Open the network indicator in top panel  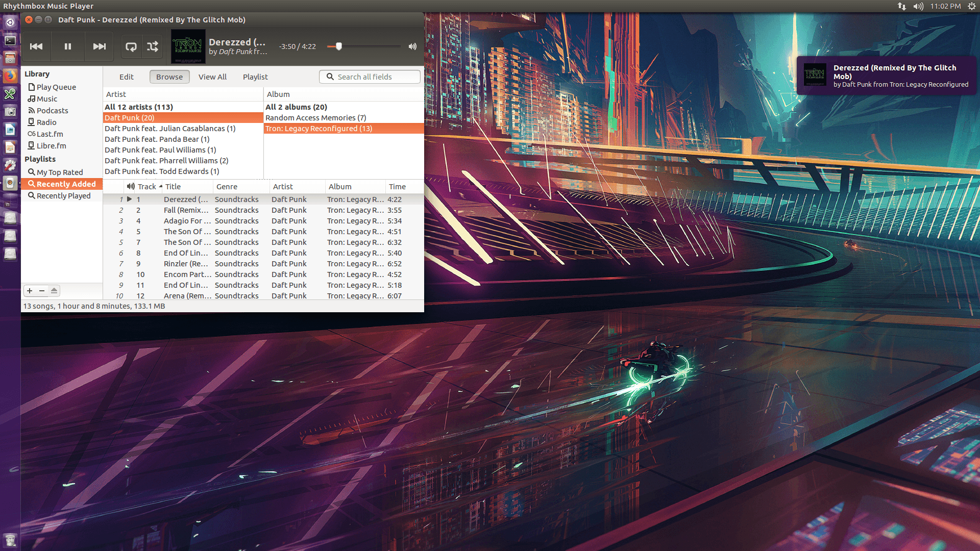[x=901, y=6]
